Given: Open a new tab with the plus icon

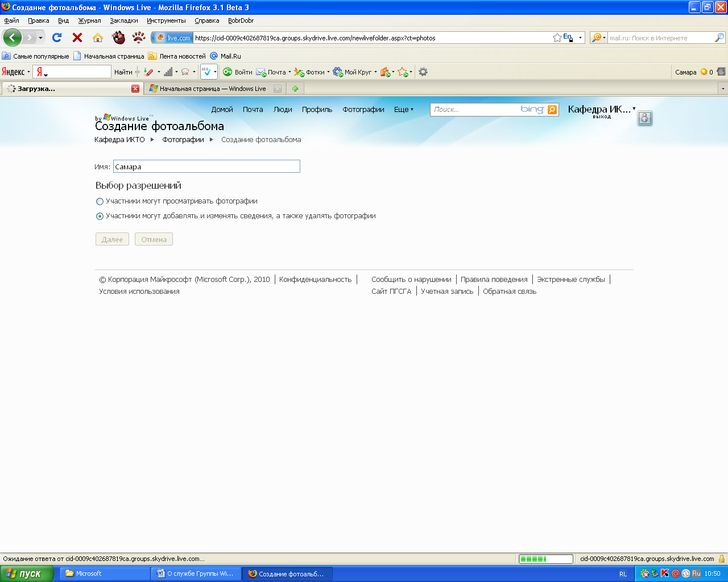Looking at the screenshot, I should [x=295, y=89].
